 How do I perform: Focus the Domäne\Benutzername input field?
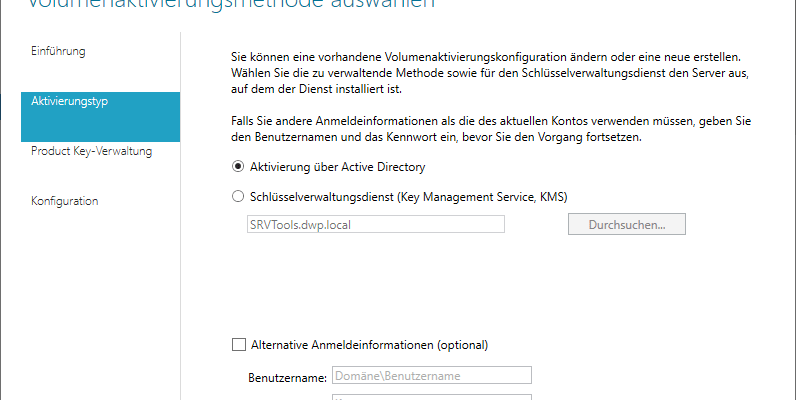431,376
